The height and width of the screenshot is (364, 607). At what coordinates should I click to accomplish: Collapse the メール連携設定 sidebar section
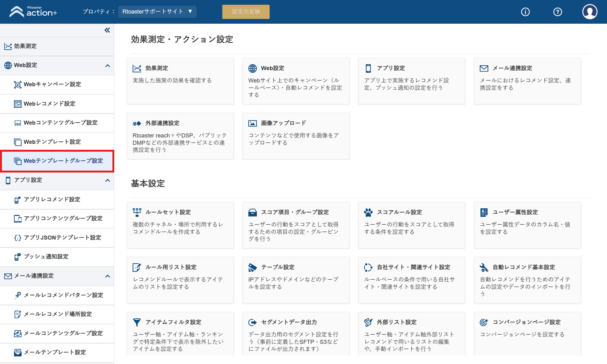tap(107, 276)
